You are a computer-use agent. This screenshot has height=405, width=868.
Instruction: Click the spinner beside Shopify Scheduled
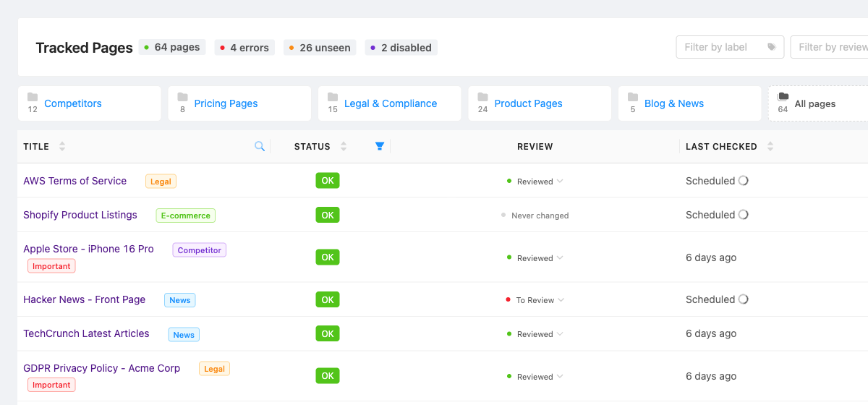743,215
